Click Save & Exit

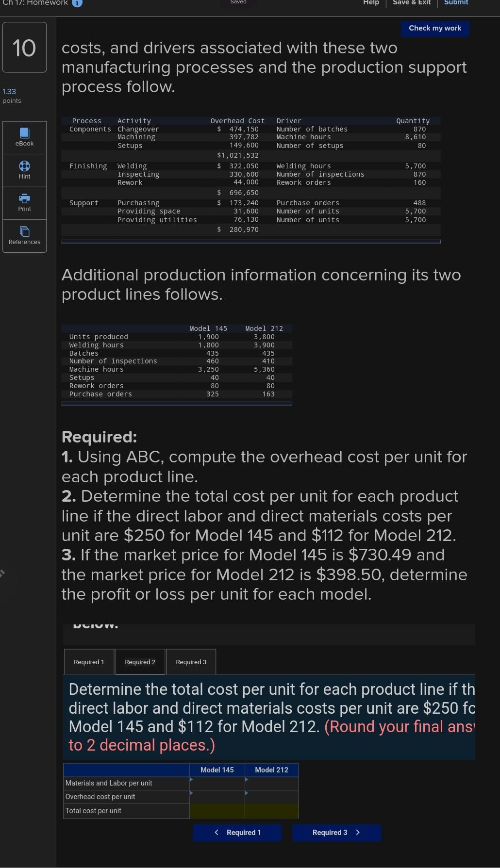click(412, 2)
